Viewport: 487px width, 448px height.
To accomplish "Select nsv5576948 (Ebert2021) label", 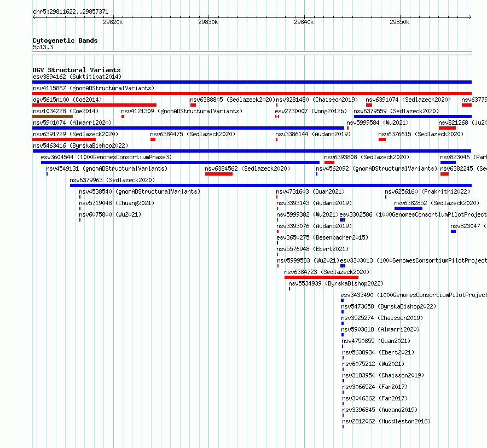I will [x=312, y=249].
